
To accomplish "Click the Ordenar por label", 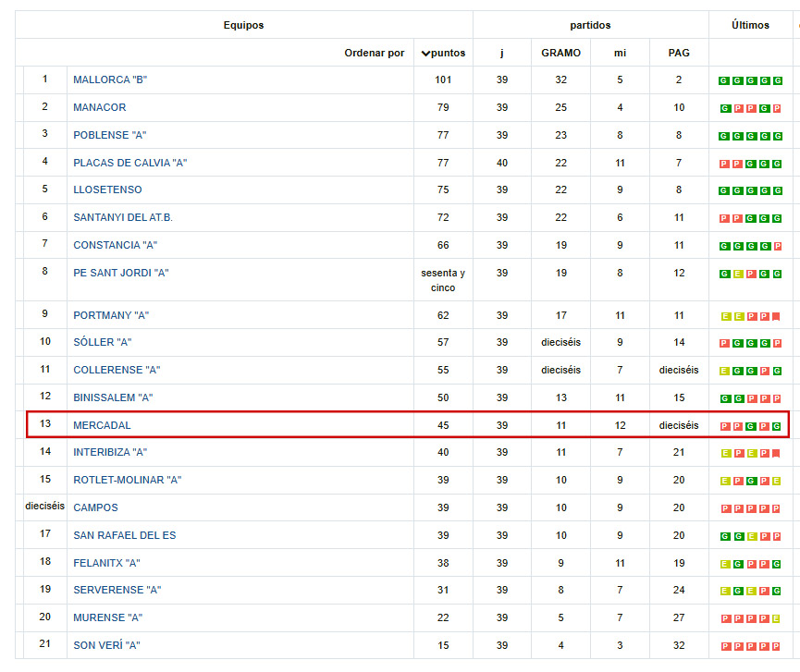I will click(x=375, y=53).
